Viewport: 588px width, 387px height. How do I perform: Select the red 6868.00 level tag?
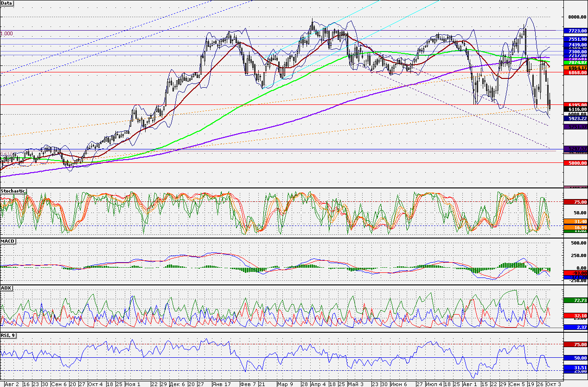[x=575, y=73]
